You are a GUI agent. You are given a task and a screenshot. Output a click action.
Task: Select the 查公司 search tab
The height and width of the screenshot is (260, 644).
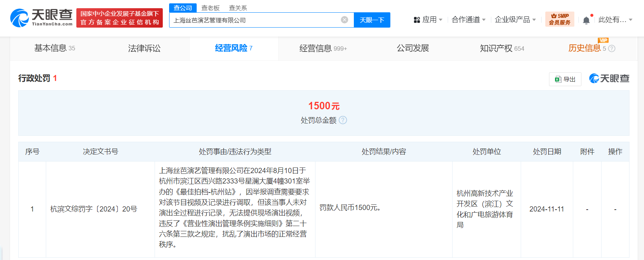pos(183,8)
